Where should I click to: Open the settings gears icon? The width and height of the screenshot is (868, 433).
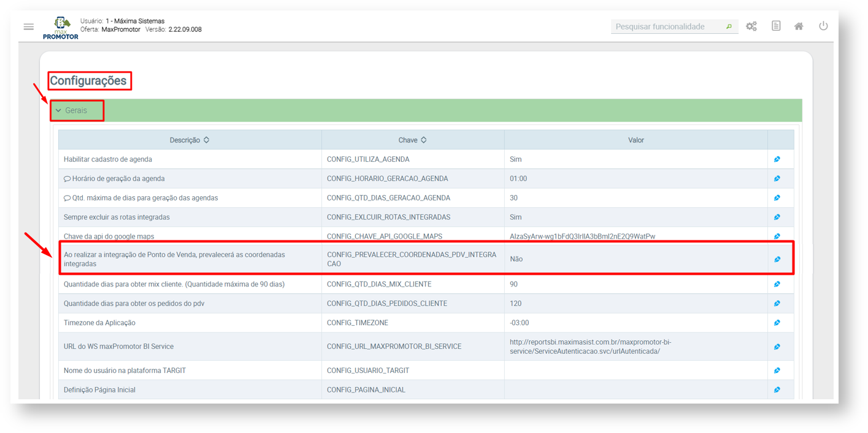751,26
